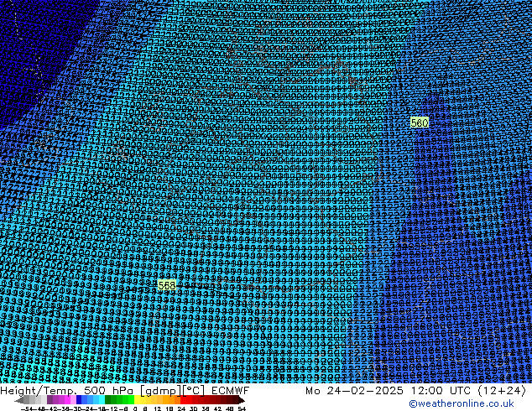This screenshot has width=532, height=411.
Task: Click the dark purple legend swatch right of gray
Action: point(50,400)
